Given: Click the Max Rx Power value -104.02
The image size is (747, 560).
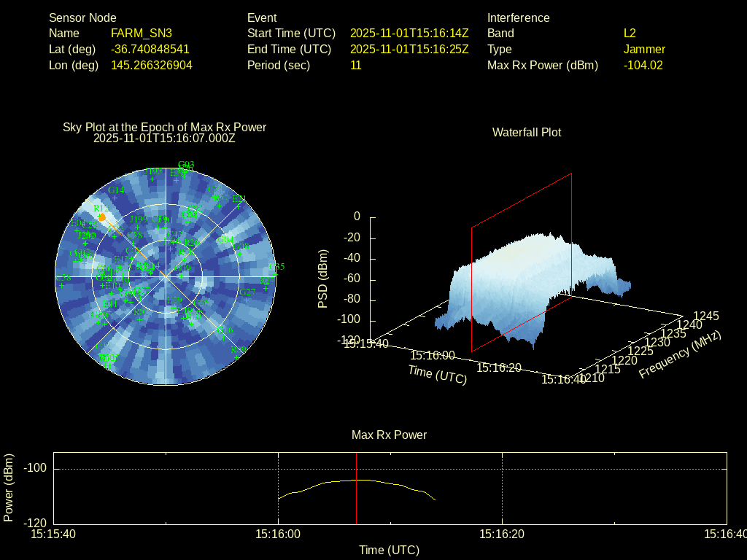Looking at the screenshot, I should [643, 65].
